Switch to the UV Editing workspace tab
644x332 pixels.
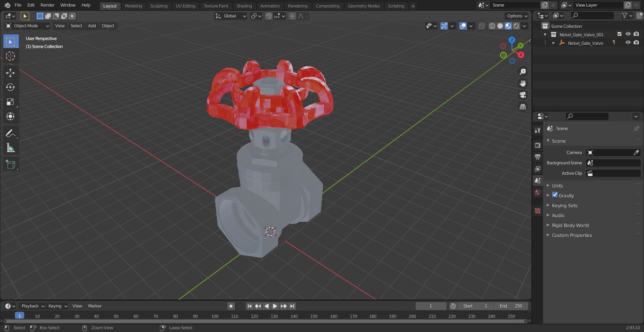pyautogui.click(x=185, y=6)
